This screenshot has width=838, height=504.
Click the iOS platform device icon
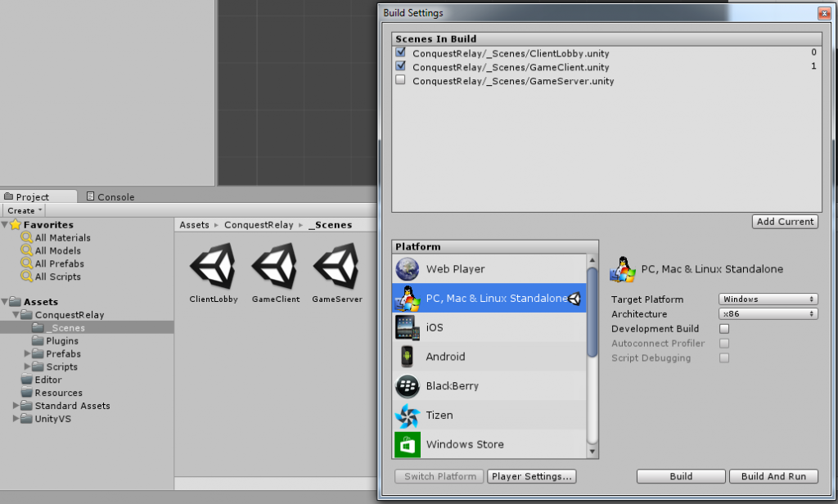[x=408, y=327]
